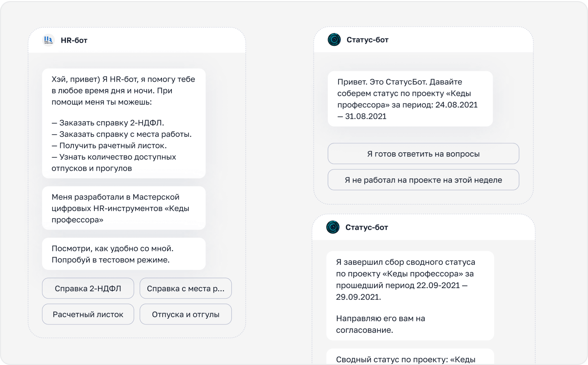
Task: Select the Посмотри, как удобно со мной message
Action: point(124,254)
